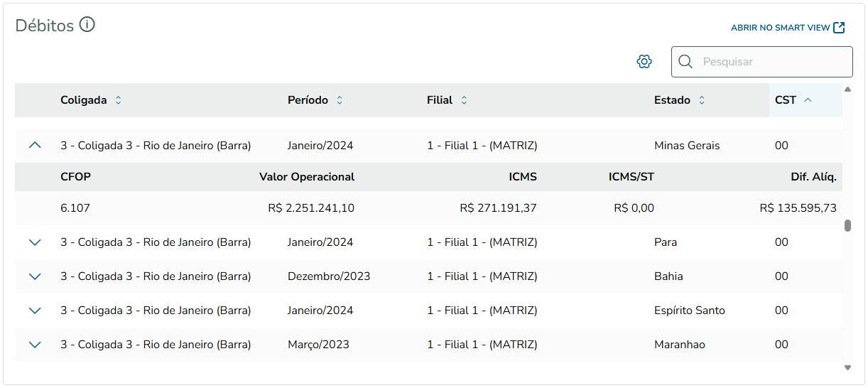Click the vertical scrollbar thumb
This screenshot has height=388, width=868.
tap(847, 226)
